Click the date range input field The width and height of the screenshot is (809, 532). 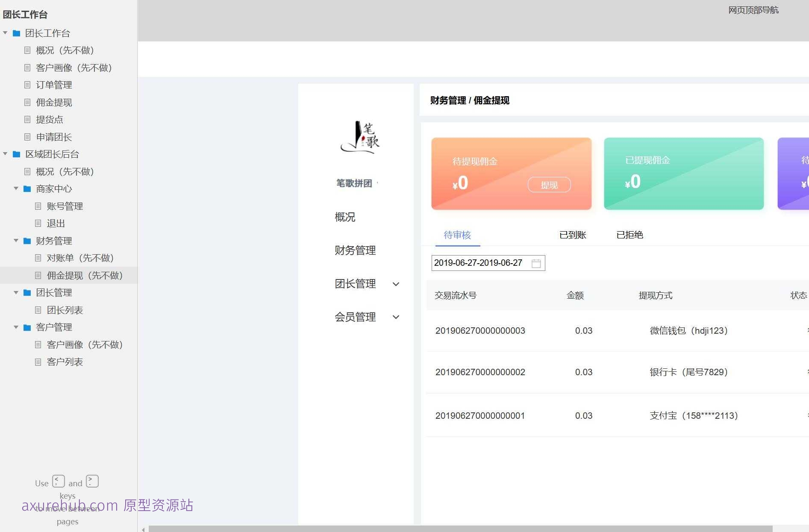point(479,263)
